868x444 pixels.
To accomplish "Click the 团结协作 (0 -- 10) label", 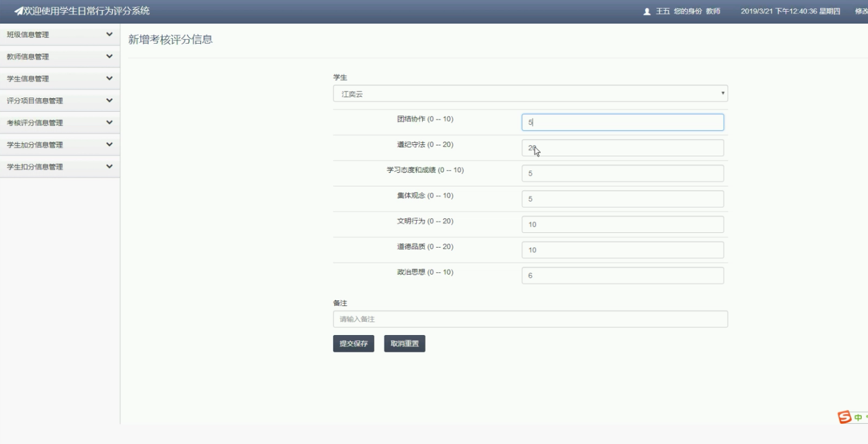I will 425,119.
